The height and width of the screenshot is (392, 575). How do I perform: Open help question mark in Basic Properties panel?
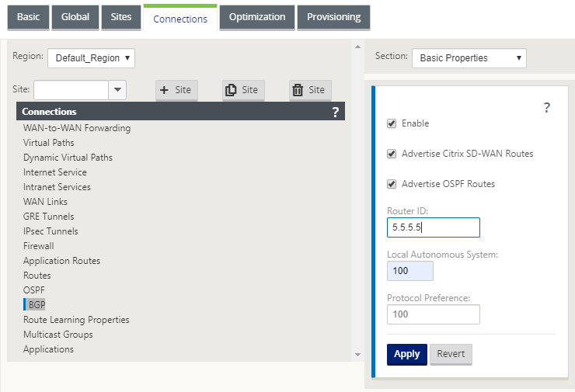[x=547, y=108]
